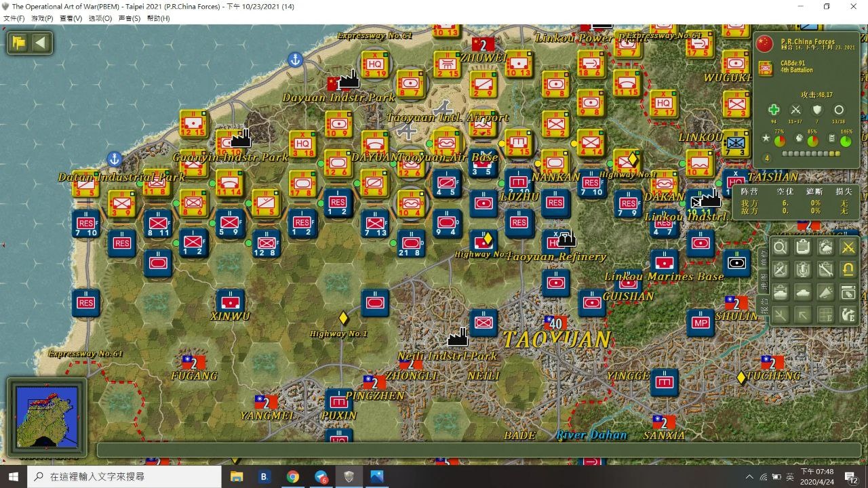This screenshot has width=868, height=488.
Task: Open the magnifying glass report icon
Action: 781,247
